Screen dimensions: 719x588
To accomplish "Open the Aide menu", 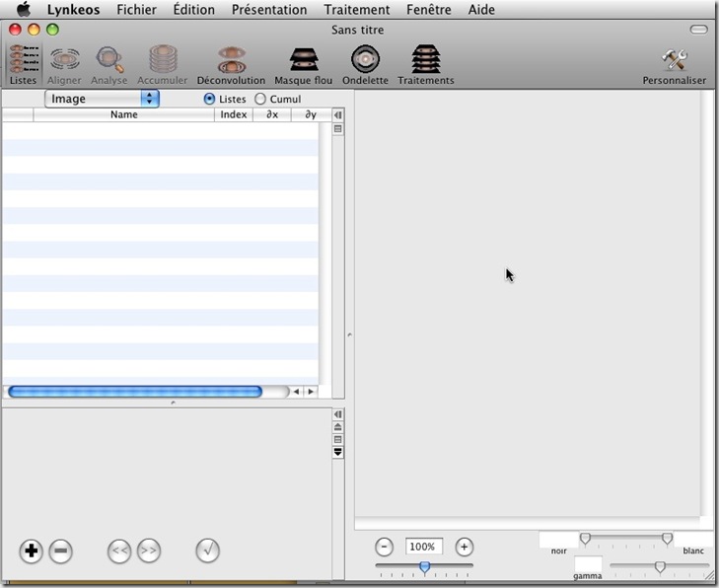I will tap(481, 9).
